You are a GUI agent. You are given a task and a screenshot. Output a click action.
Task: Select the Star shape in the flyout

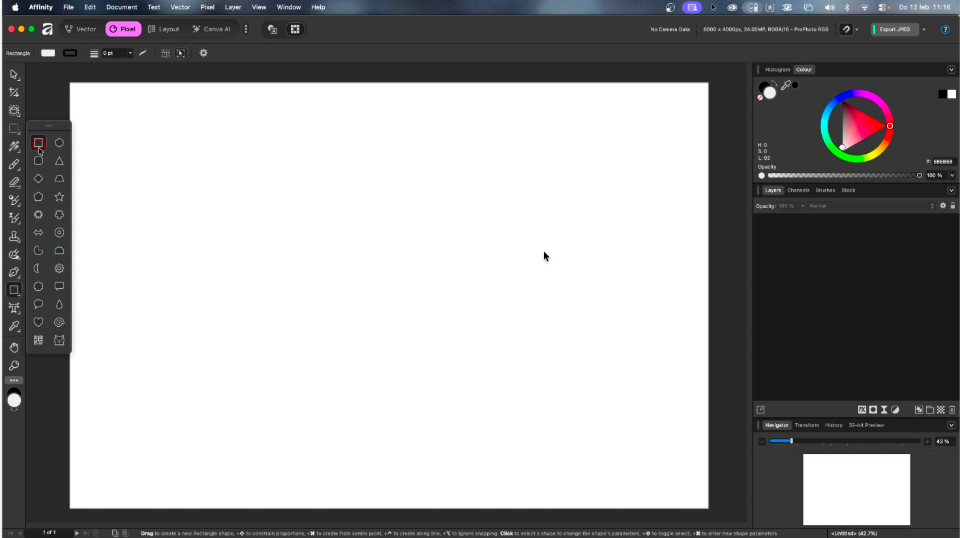[x=59, y=197]
